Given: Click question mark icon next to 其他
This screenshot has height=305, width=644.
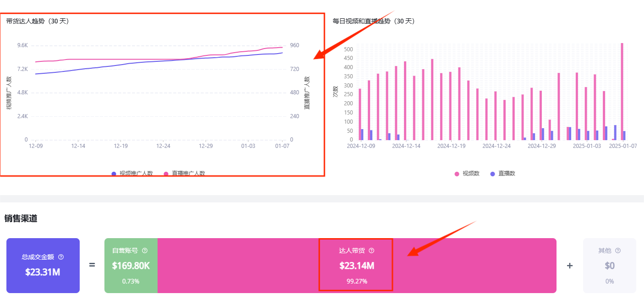Looking at the screenshot, I should click(x=618, y=251).
